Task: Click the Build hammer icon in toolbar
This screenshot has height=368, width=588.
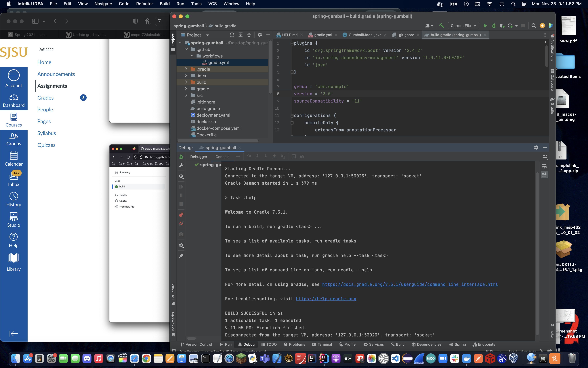Action: pyautogui.click(x=441, y=26)
